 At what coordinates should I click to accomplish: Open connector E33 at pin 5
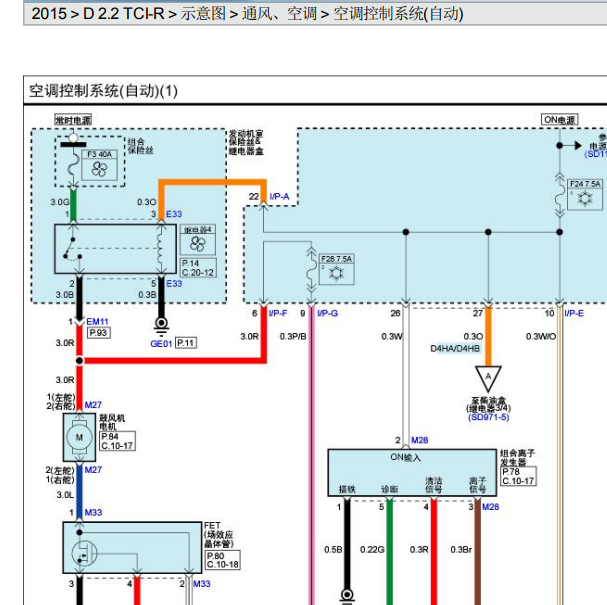pyautogui.click(x=174, y=284)
